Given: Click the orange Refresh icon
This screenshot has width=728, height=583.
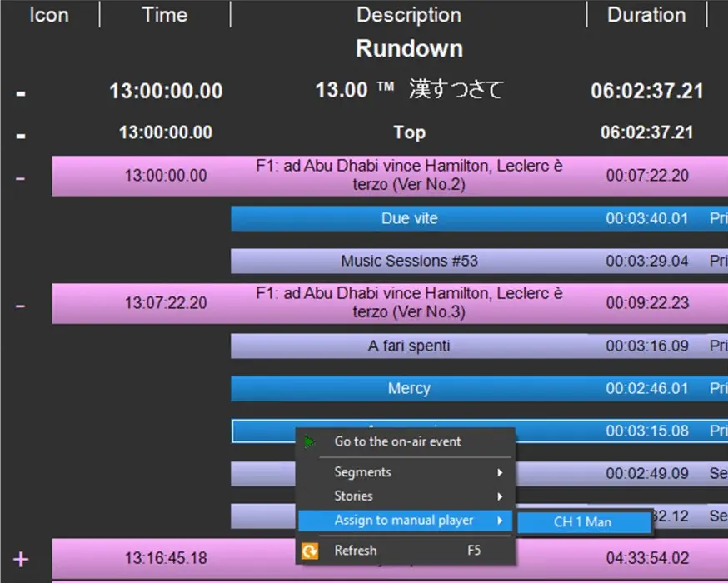Looking at the screenshot, I should tap(311, 551).
